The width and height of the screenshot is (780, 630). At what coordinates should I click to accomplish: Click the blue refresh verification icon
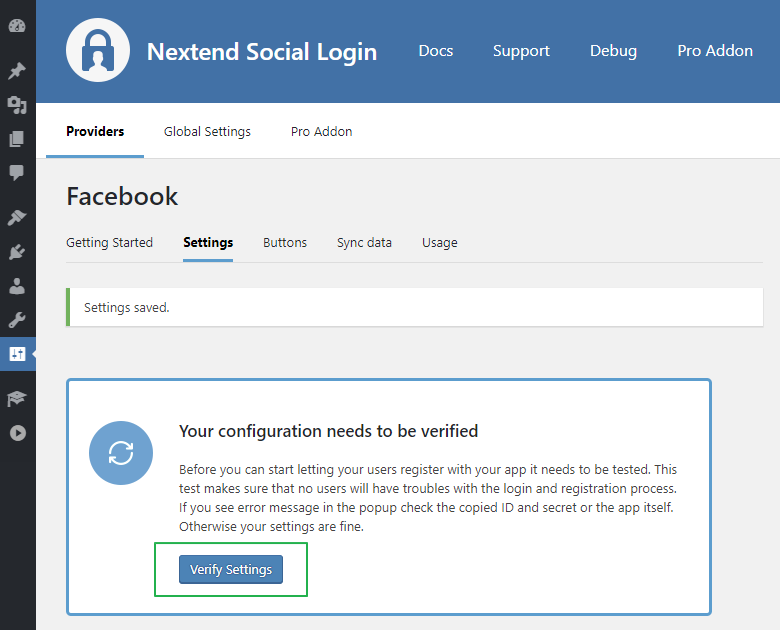121,453
